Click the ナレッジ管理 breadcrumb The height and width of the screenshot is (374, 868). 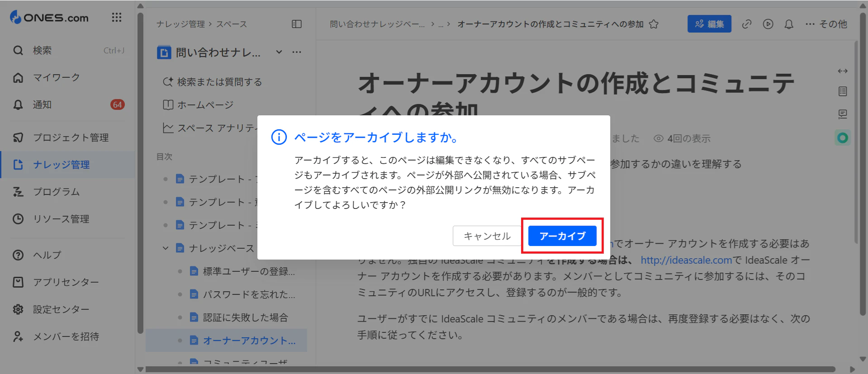pyautogui.click(x=180, y=24)
